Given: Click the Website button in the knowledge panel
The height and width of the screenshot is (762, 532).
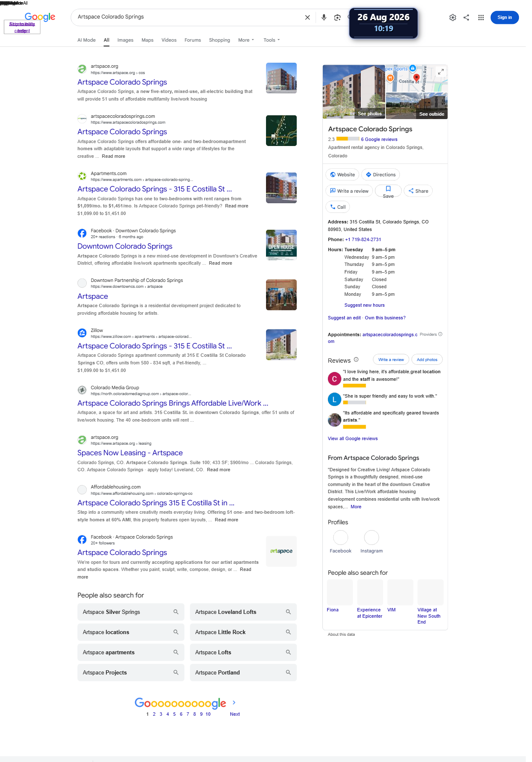Looking at the screenshot, I should pos(342,175).
